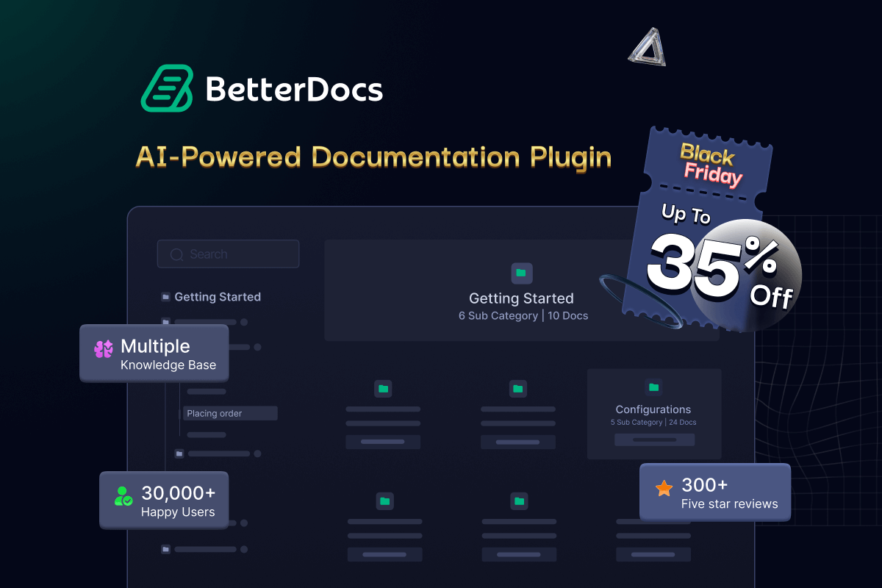882x588 pixels.
Task: Click the BetterDocs green logo icon
Action: click(169, 87)
